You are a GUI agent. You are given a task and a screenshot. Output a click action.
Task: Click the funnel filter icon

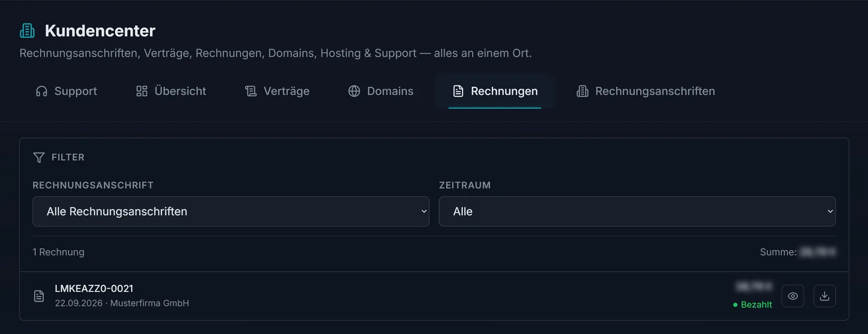(39, 158)
